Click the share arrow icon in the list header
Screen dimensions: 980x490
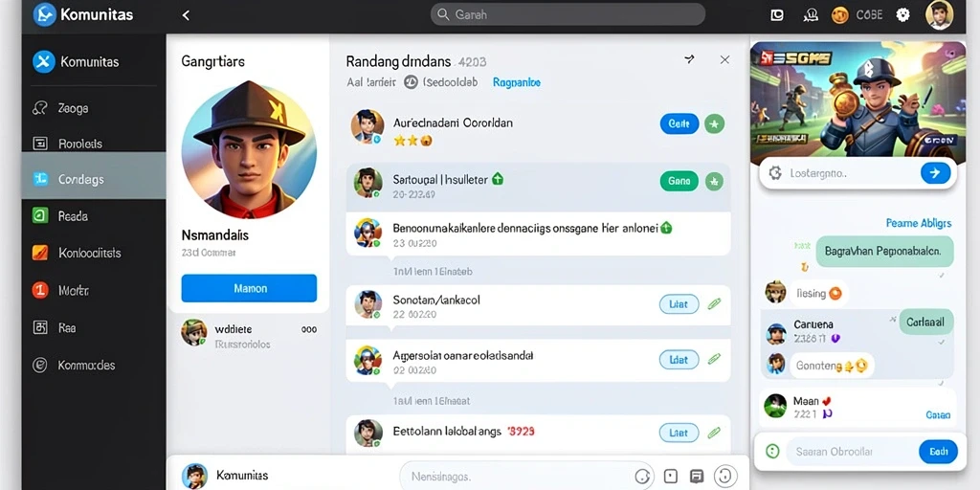689,59
